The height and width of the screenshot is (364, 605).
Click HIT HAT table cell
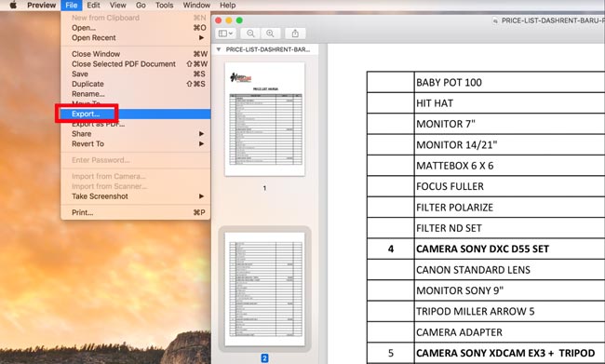pyautogui.click(x=509, y=103)
